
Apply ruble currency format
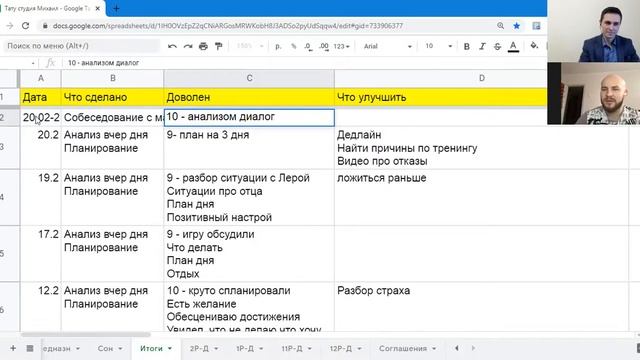278,46
